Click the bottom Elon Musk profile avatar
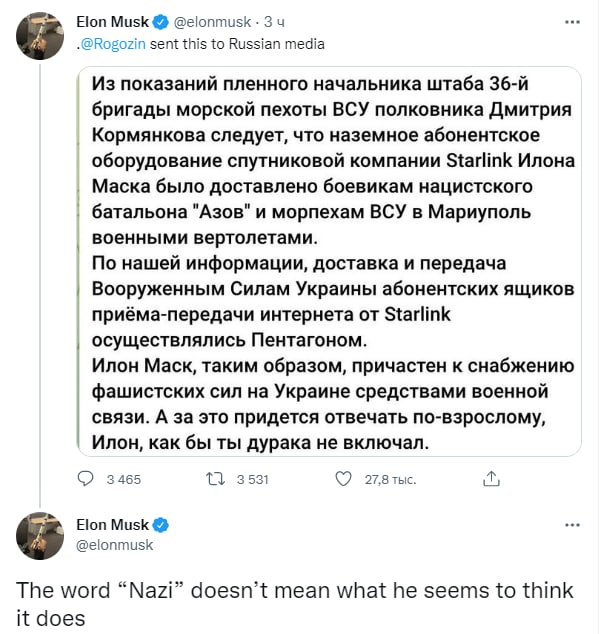The image size is (600, 634). [40, 536]
